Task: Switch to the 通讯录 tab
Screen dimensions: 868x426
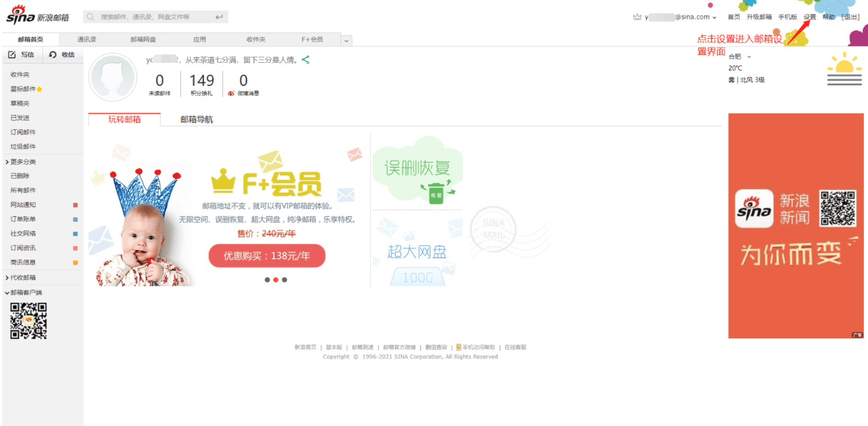Action: pos(87,39)
